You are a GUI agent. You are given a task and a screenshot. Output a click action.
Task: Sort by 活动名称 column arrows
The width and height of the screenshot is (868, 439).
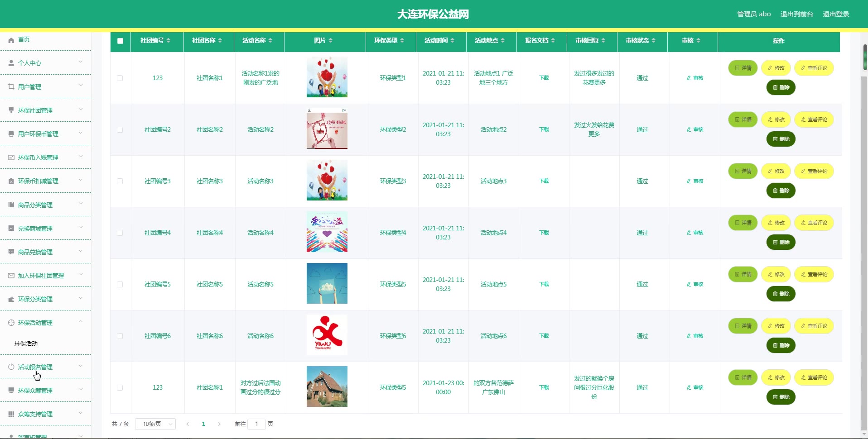tap(270, 41)
